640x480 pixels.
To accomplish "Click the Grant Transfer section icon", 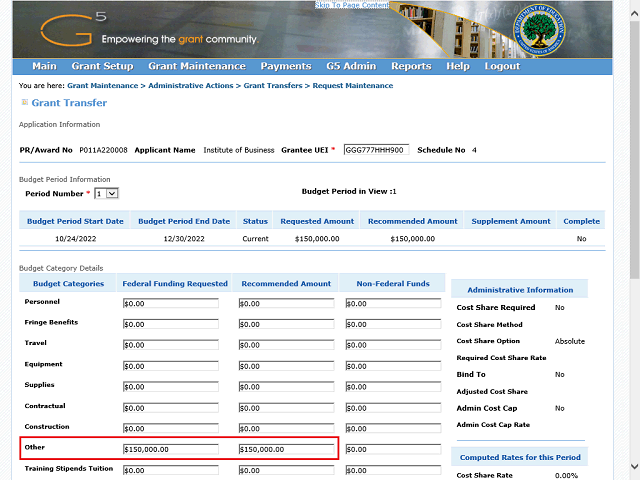I will point(25,102).
